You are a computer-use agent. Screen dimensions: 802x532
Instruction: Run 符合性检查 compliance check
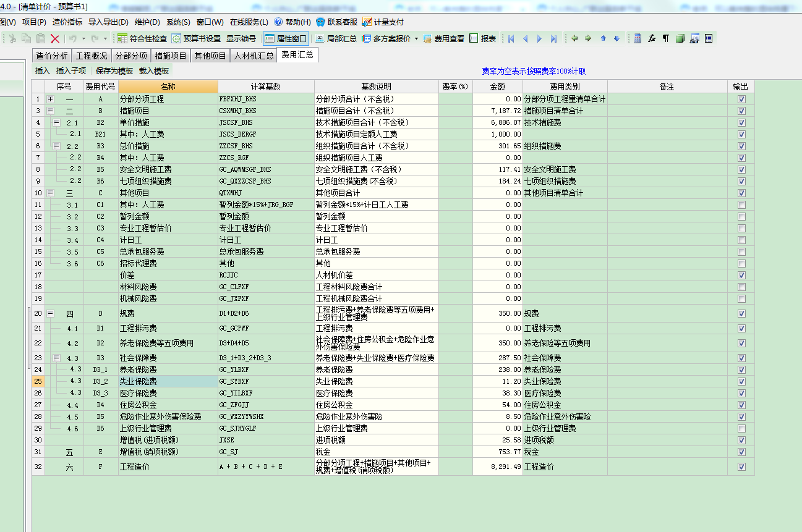(142, 38)
